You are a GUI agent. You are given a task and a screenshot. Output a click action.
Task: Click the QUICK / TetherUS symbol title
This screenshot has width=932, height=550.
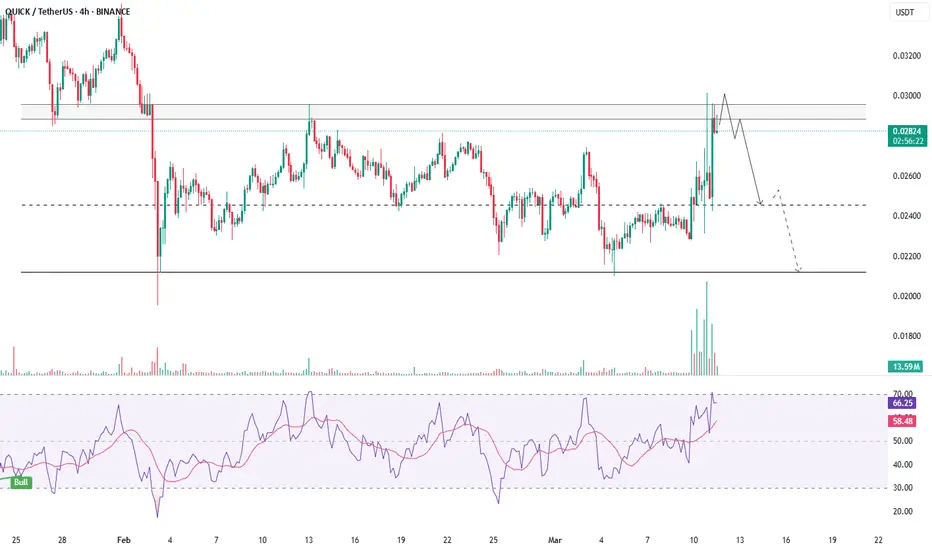pos(39,11)
